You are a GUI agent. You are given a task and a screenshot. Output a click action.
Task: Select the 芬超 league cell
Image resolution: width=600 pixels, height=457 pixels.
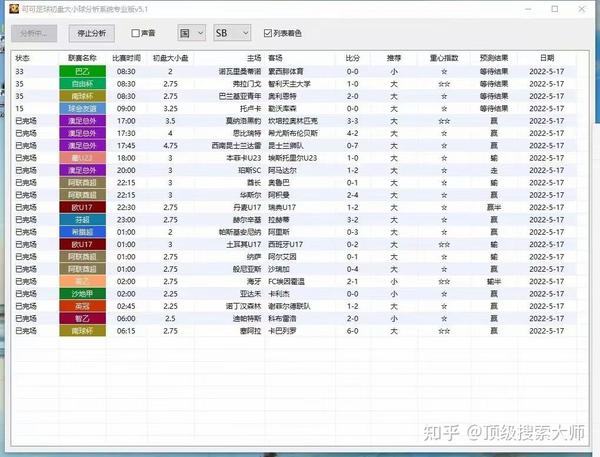coord(83,220)
